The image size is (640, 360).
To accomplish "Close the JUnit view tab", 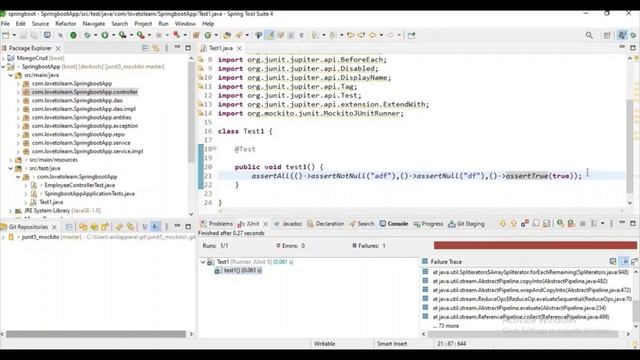I will [266, 224].
